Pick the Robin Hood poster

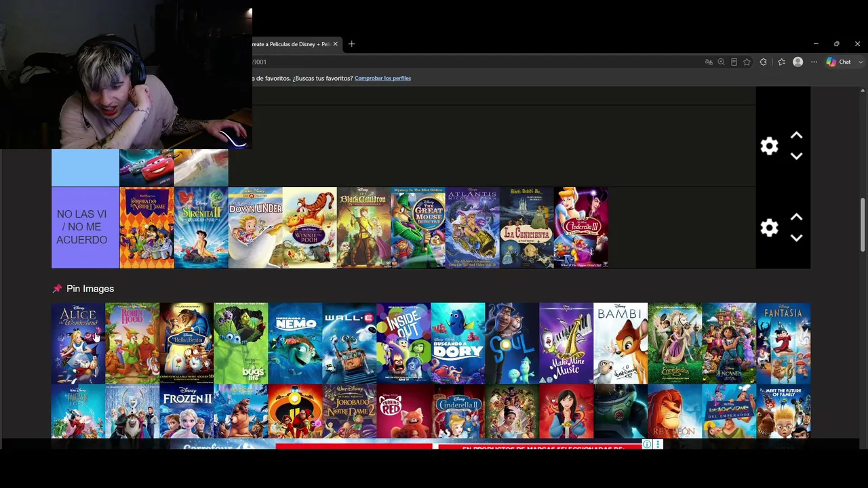[x=132, y=343]
